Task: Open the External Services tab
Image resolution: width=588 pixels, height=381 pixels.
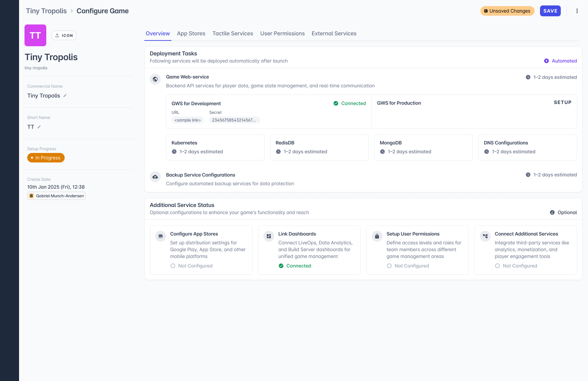Action: pos(334,33)
